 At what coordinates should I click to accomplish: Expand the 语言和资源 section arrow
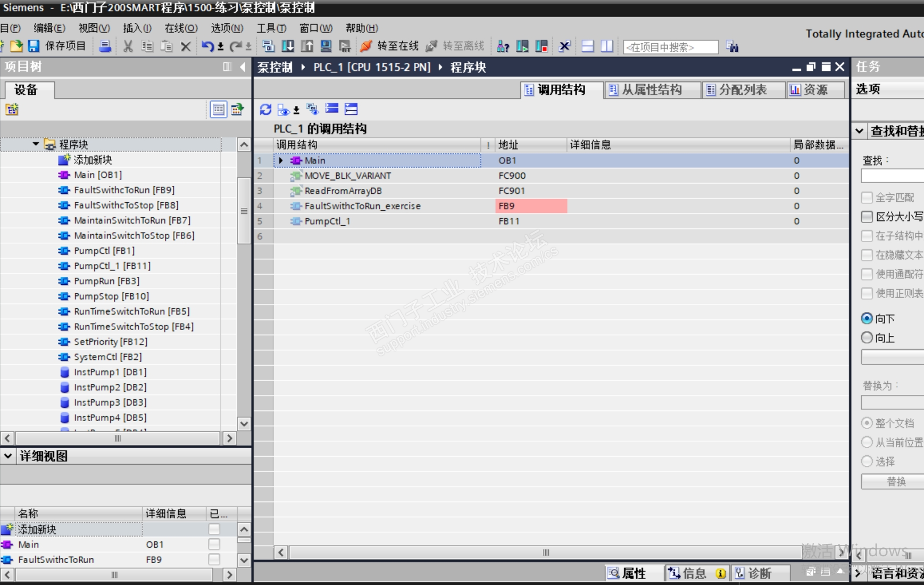tap(859, 573)
